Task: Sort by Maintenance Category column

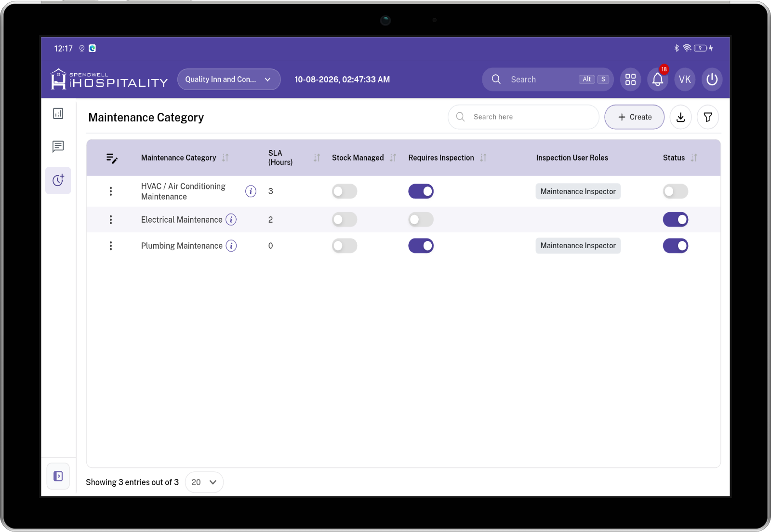Action: (226, 158)
